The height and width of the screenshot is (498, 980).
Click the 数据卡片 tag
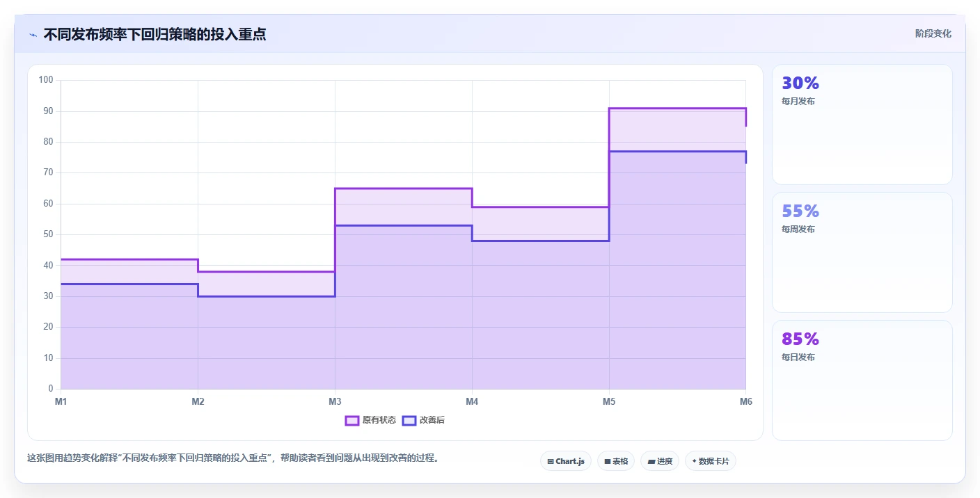(711, 461)
